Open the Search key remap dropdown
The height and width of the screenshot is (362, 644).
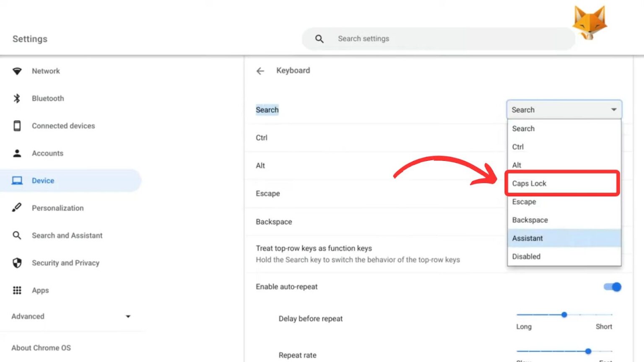pos(564,109)
